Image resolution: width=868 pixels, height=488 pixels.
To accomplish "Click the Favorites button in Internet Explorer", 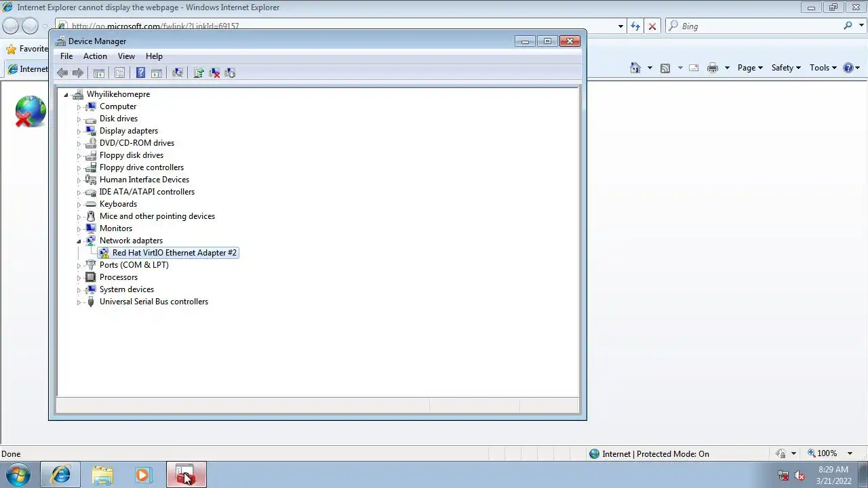I will tap(27, 49).
